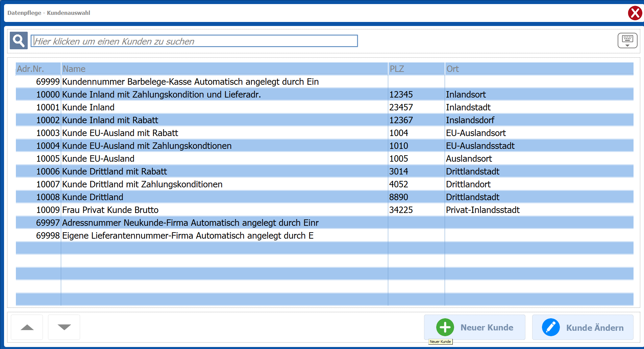This screenshot has width=644, height=349.
Task: Focus the customer search field
Action: (x=194, y=41)
